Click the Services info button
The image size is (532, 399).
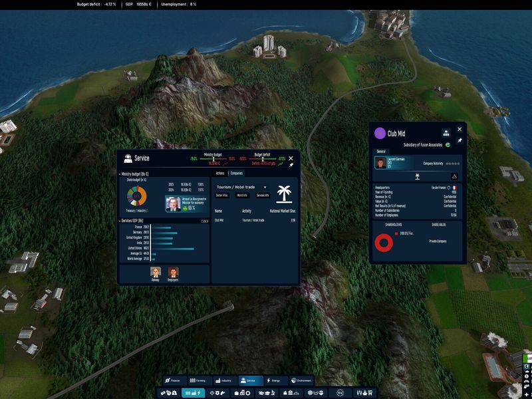tap(263, 196)
